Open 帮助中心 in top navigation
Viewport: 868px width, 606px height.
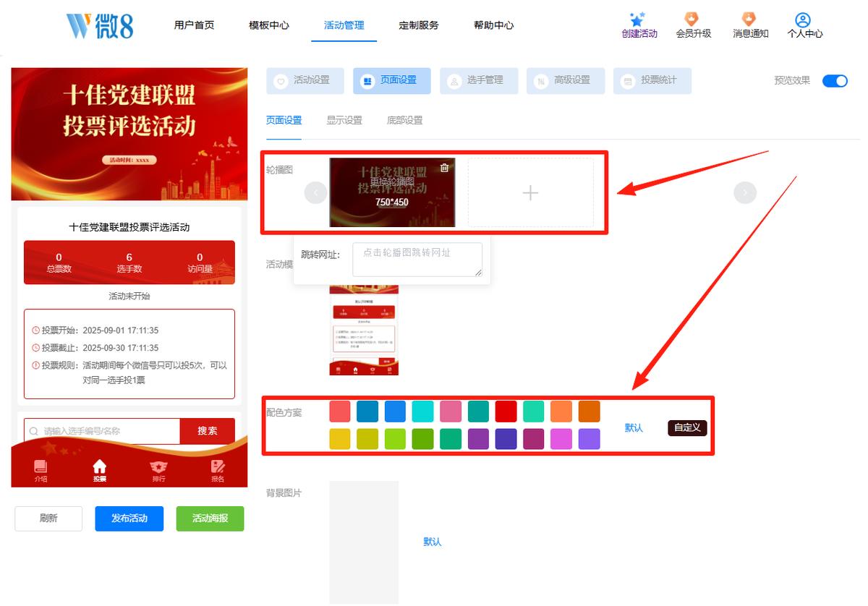tap(494, 25)
